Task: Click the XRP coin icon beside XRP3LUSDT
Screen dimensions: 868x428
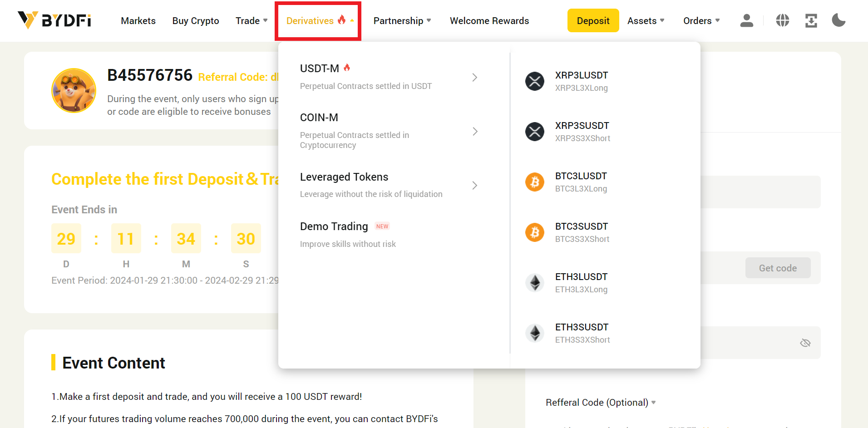Action: (x=535, y=81)
